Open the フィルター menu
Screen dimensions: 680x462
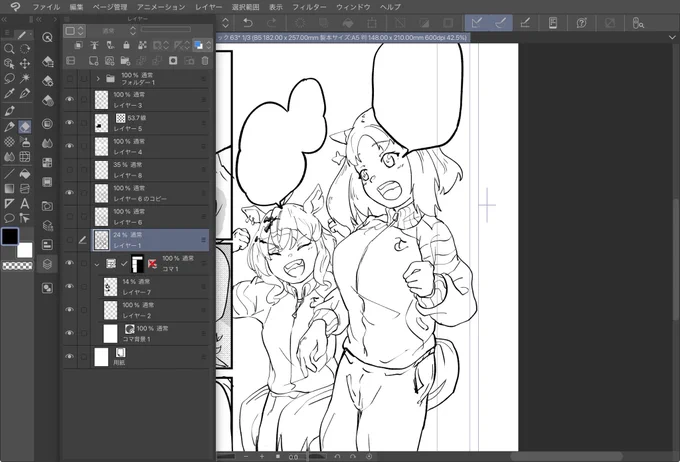(309, 7)
